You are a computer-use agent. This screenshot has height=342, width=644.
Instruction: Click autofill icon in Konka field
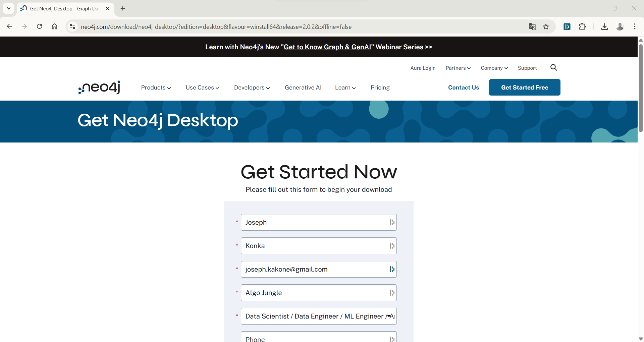(392, 246)
